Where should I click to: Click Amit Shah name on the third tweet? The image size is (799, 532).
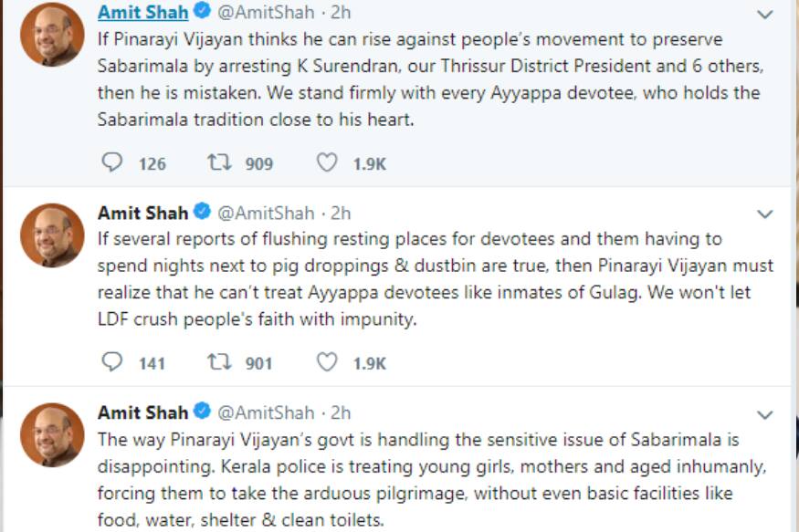142,412
